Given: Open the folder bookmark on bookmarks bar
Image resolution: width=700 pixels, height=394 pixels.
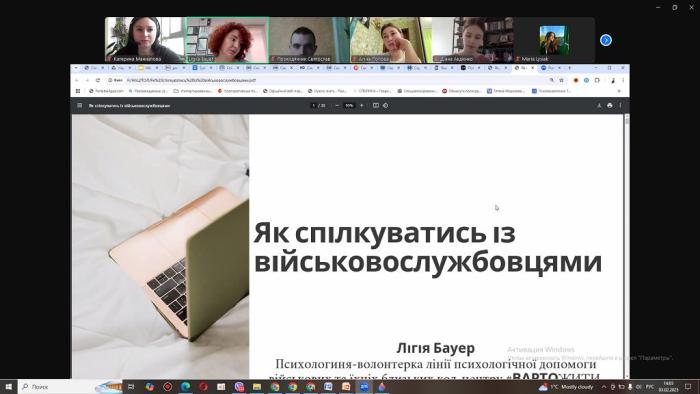Looking at the screenshot, I should (192, 91).
